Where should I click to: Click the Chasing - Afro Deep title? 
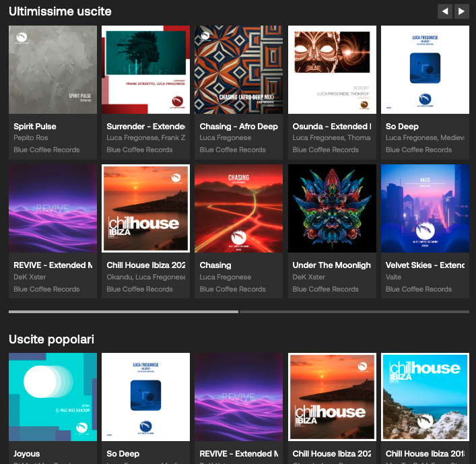(238, 127)
